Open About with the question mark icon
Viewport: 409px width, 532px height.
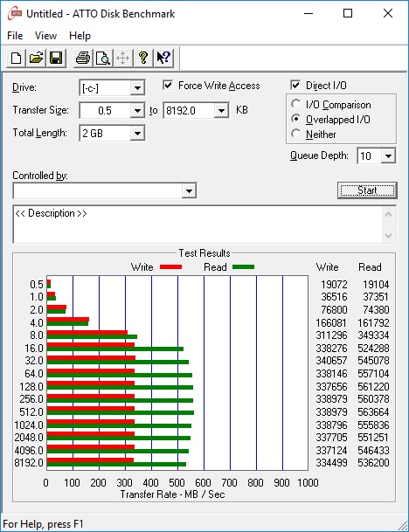143,58
